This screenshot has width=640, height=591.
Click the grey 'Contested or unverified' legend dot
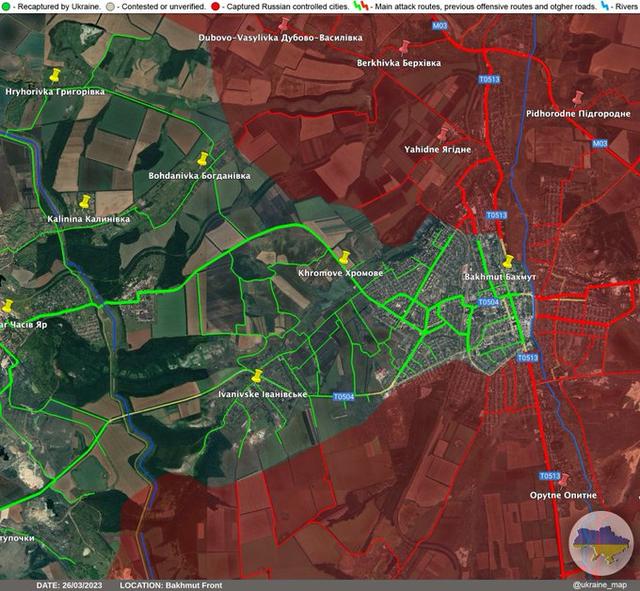[x=110, y=6]
